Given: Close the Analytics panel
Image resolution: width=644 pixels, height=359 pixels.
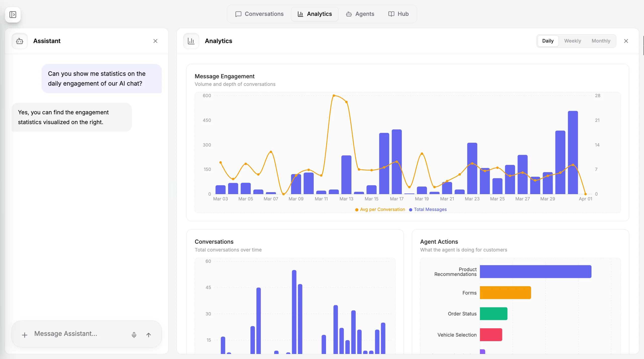Looking at the screenshot, I should tap(626, 41).
